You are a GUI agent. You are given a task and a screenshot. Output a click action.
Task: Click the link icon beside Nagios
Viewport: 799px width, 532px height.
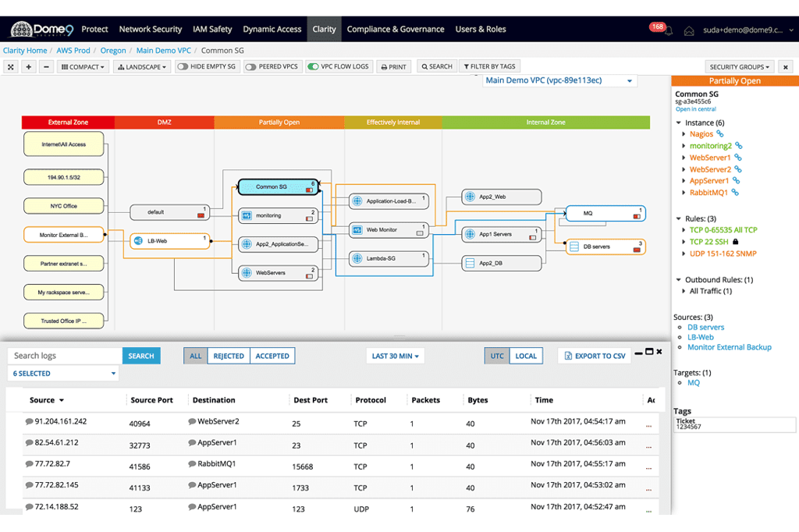point(720,134)
